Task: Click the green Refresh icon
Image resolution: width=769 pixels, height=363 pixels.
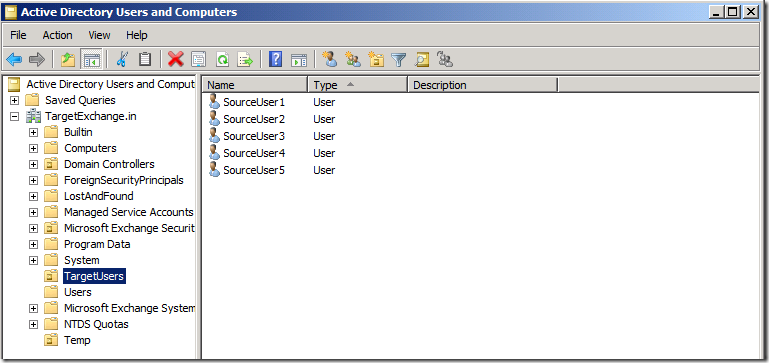Action: (x=222, y=60)
